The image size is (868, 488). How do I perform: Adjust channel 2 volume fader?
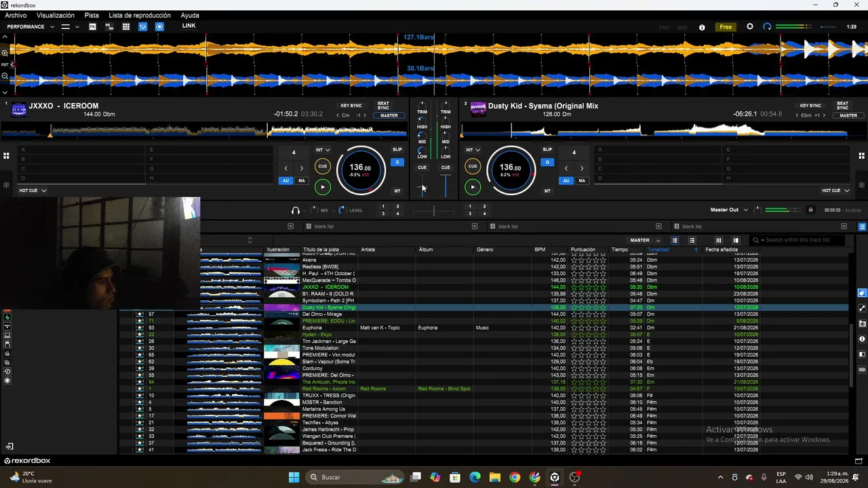pyautogui.click(x=446, y=186)
